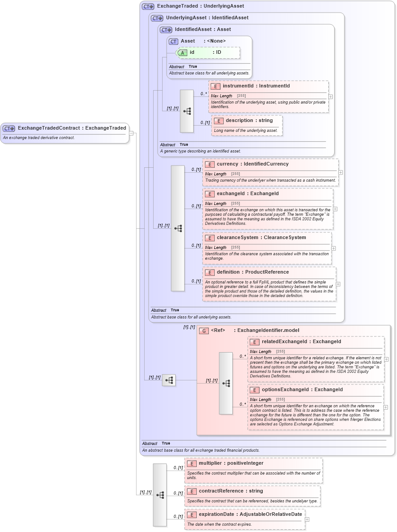Select 'instrumentId : InstrumentId' label

256,86
